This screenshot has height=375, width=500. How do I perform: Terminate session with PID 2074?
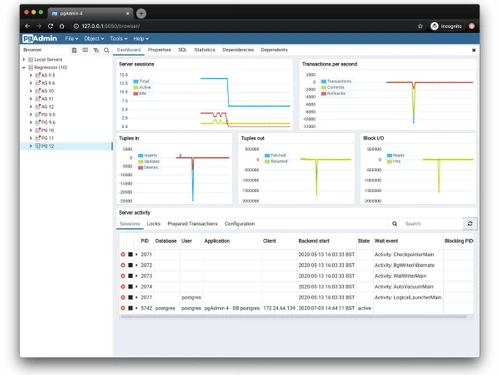[123, 286]
